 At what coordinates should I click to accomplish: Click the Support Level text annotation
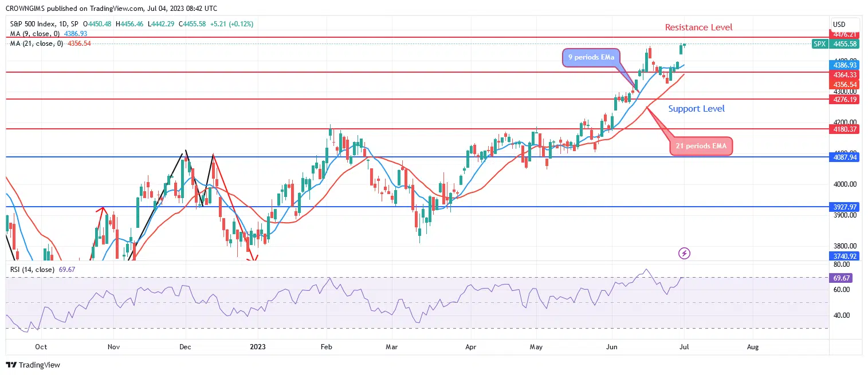tap(696, 109)
